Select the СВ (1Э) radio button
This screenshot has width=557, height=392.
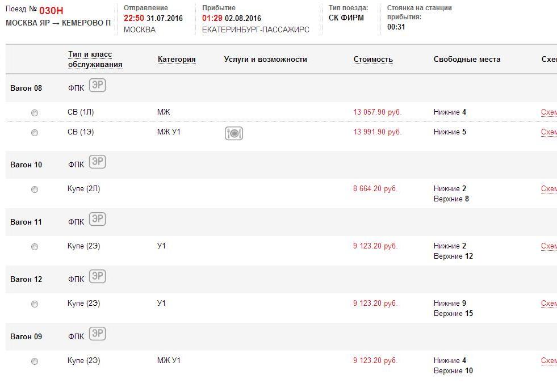pos(35,133)
